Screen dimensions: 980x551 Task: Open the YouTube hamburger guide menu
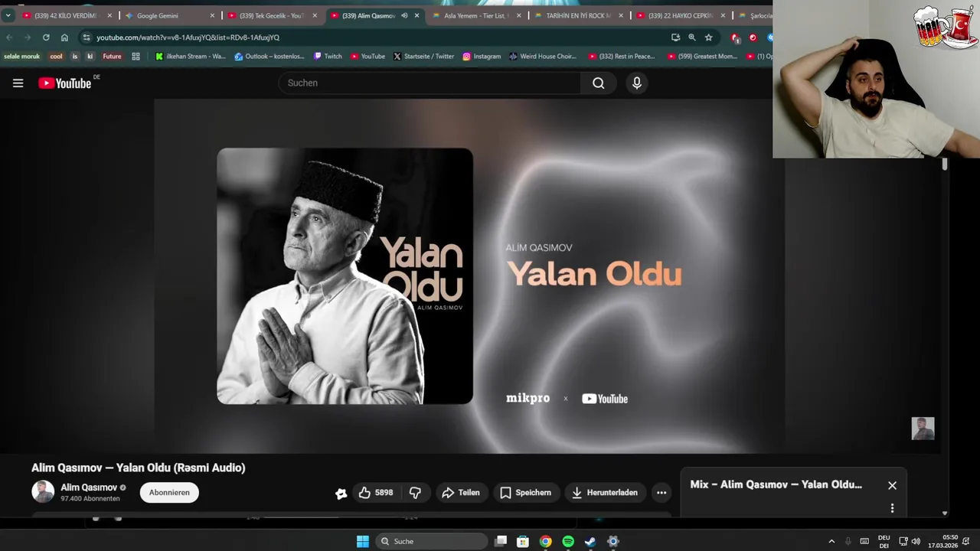pos(18,83)
